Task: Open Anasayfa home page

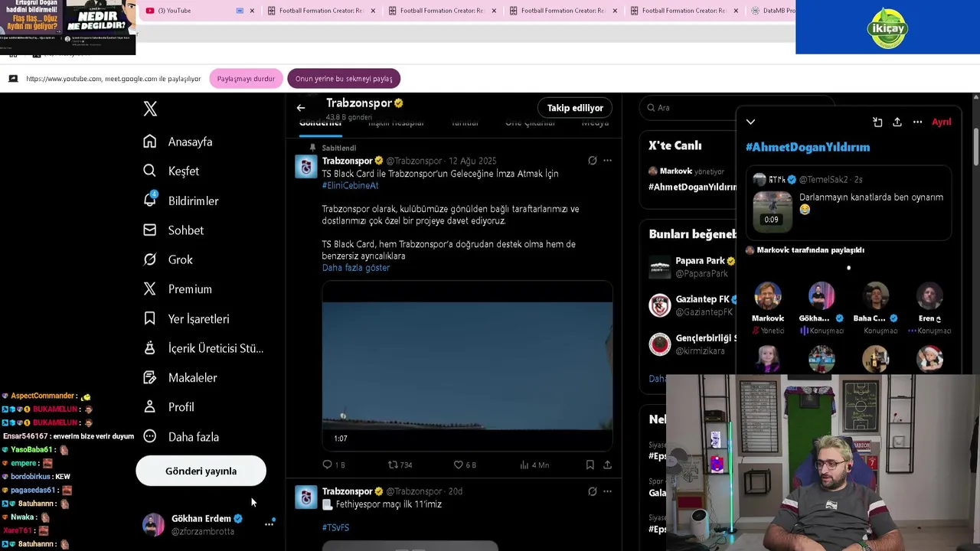Action: click(178, 142)
